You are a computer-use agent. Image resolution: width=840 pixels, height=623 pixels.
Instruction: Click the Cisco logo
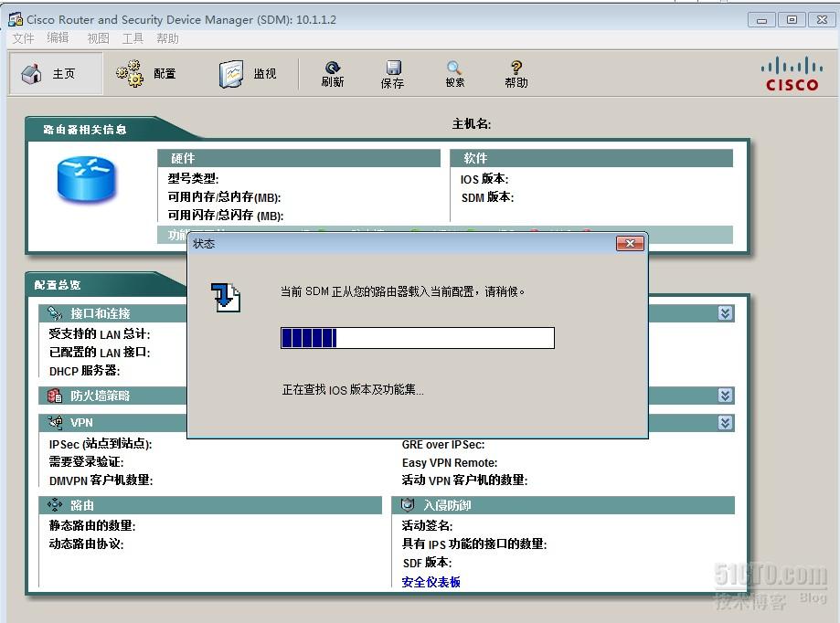pos(792,74)
